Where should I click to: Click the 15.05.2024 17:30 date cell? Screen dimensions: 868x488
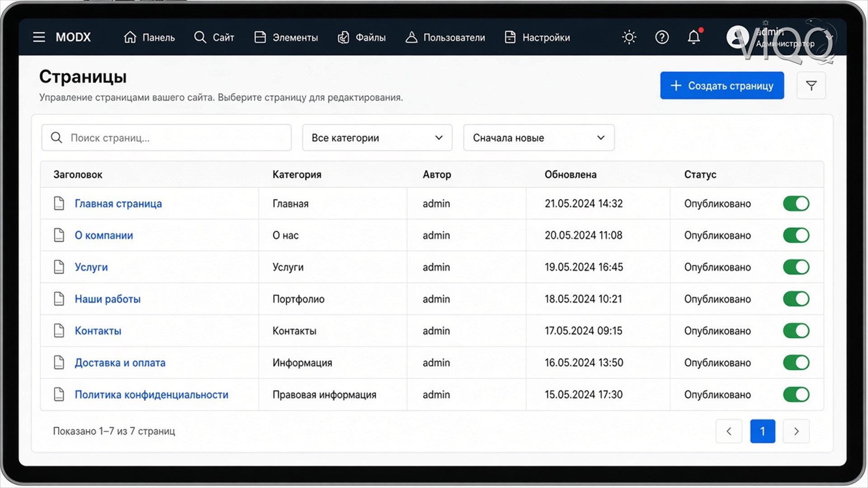pos(584,394)
